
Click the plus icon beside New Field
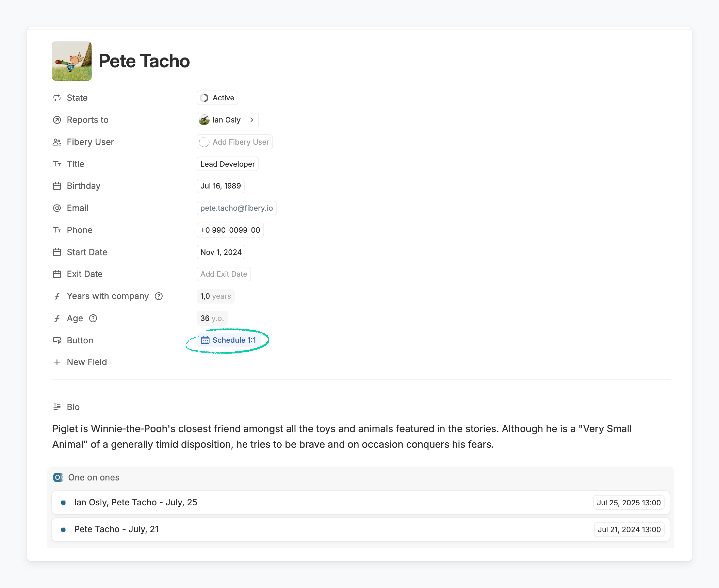(57, 362)
